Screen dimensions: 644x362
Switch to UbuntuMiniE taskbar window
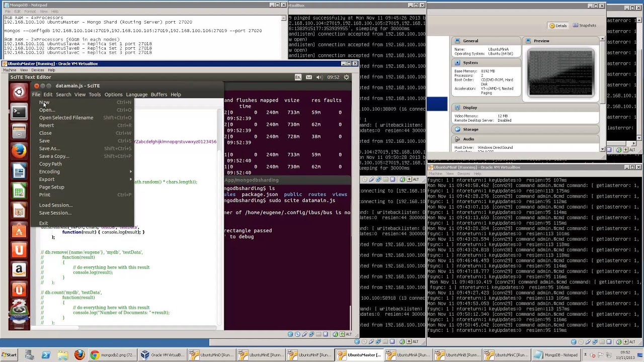point(261,355)
